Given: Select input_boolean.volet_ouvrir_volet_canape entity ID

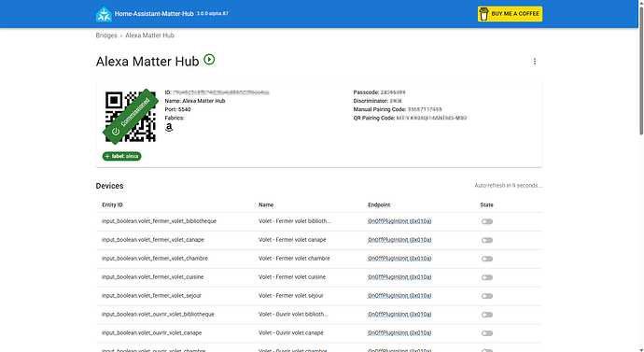Looking at the screenshot, I should [151, 332].
